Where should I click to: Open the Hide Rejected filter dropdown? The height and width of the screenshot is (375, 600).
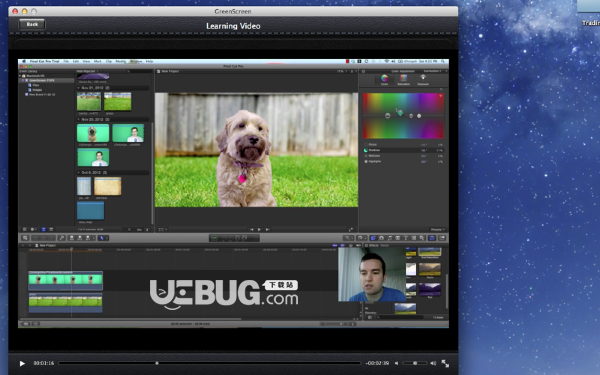[x=87, y=71]
